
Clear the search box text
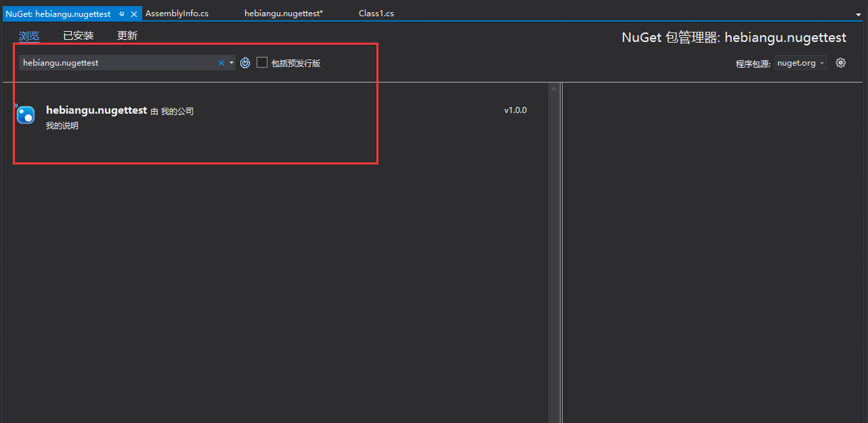pos(221,63)
